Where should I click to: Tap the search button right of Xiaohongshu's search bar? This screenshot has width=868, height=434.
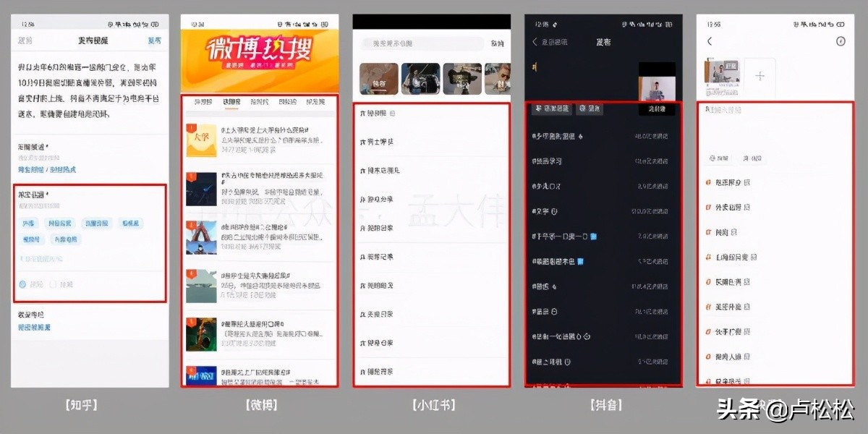pos(498,43)
